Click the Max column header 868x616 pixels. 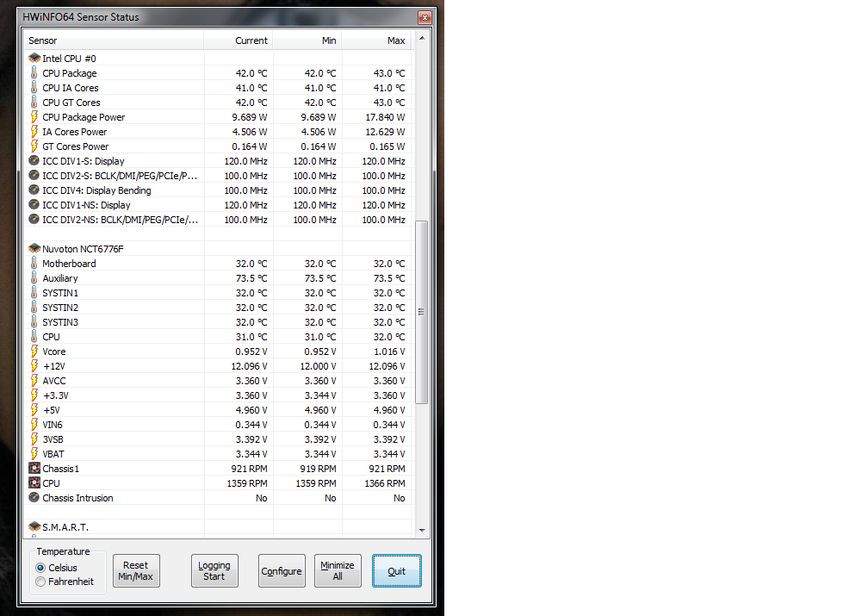[x=376, y=40]
